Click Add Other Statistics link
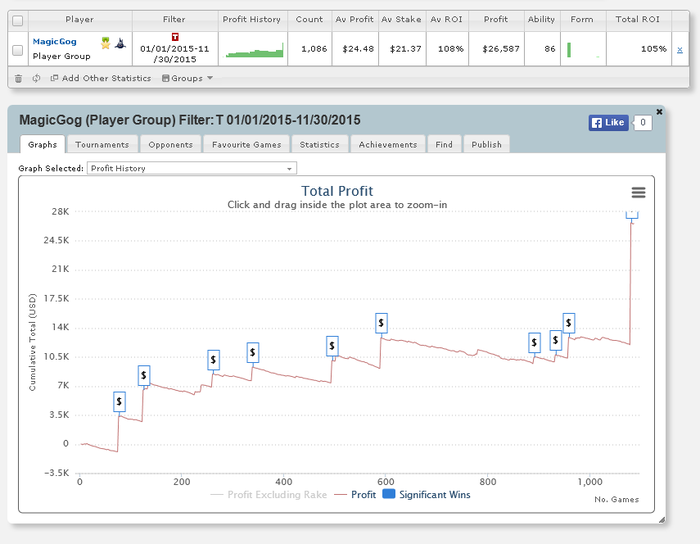700x544 pixels. (100, 78)
